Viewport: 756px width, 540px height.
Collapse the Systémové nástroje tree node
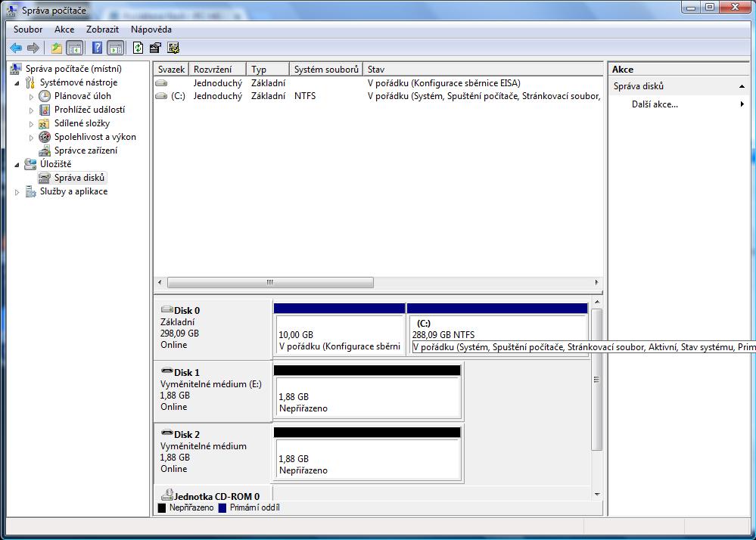(17, 82)
